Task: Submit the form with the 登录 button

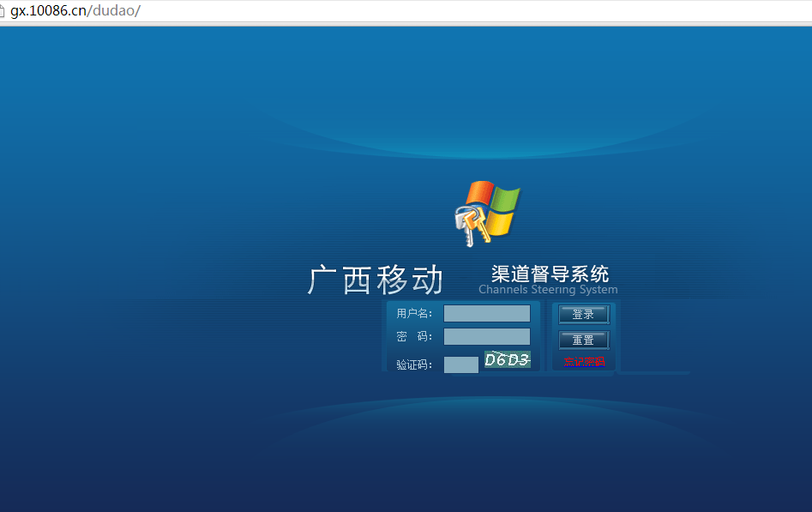Action: pos(584,315)
